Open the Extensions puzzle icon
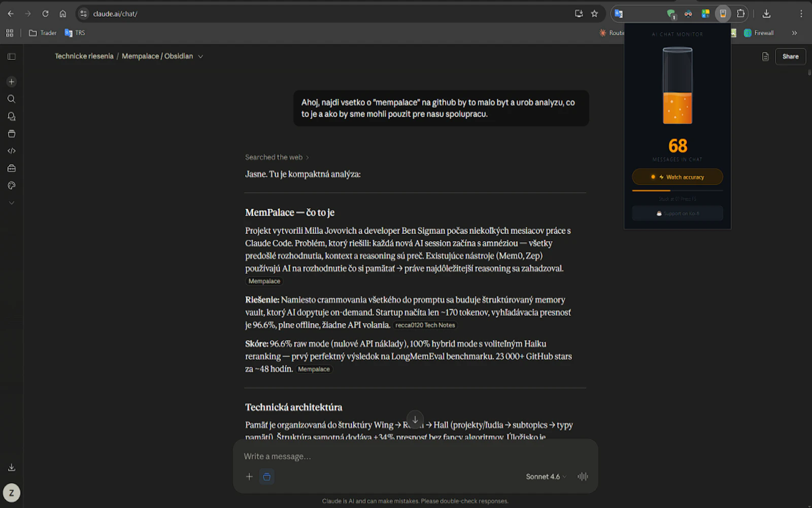This screenshot has width=812, height=508. click(740, 14)
